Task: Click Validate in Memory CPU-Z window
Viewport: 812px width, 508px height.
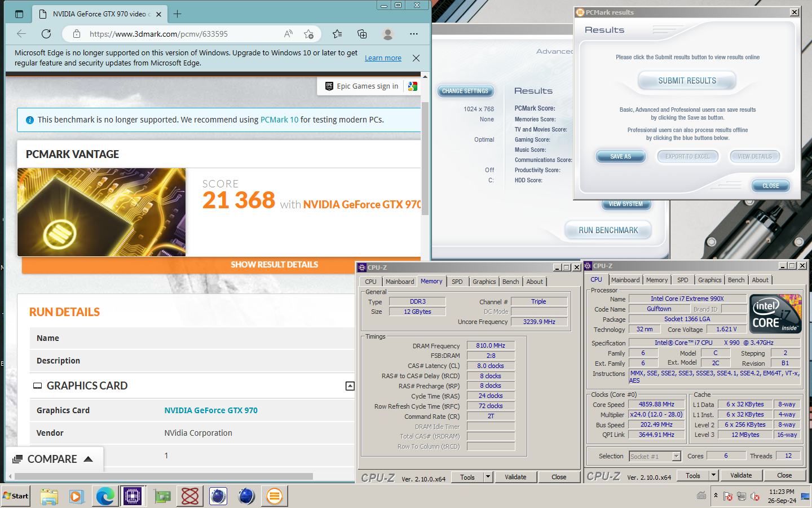Action: point(515,477)
